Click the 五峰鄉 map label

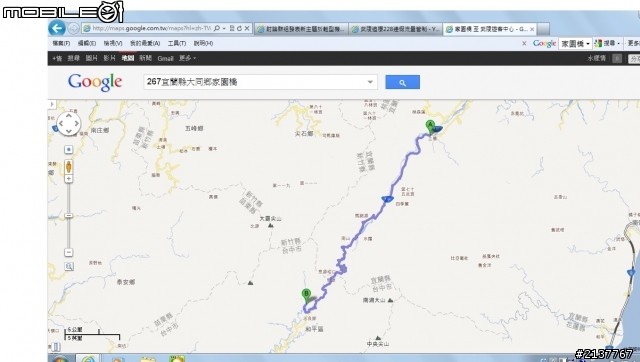point(194,129)
